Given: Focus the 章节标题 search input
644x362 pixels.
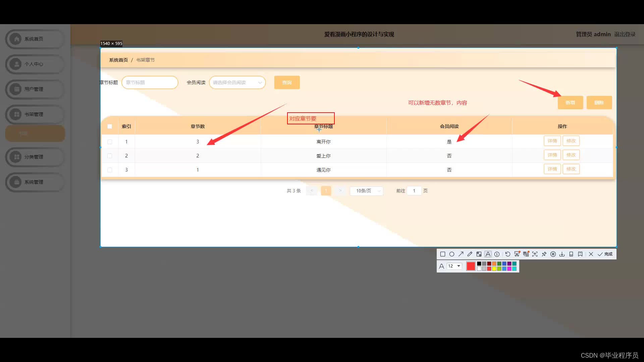Looking at the screenshot, I should point(150,82).
